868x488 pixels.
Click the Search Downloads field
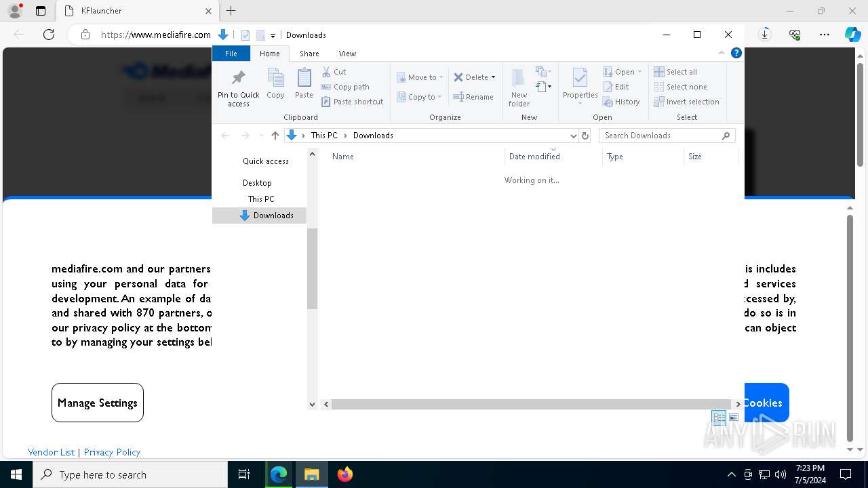tap(667, 136)
